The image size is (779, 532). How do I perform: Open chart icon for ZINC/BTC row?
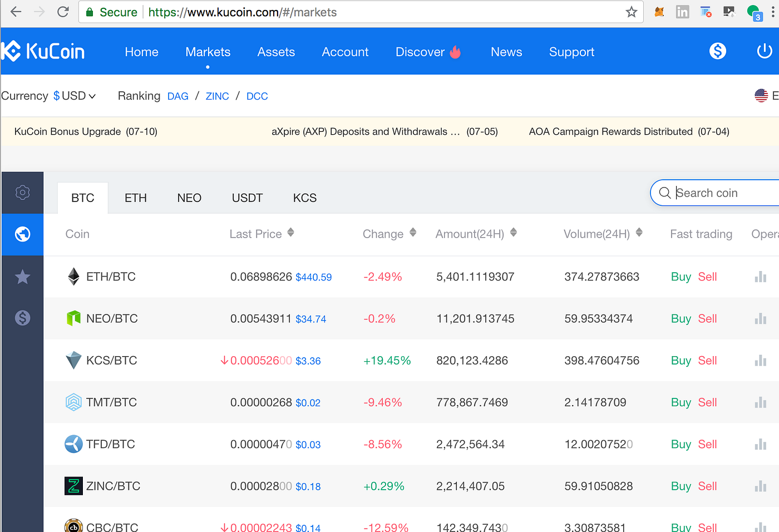click(760, 486)
